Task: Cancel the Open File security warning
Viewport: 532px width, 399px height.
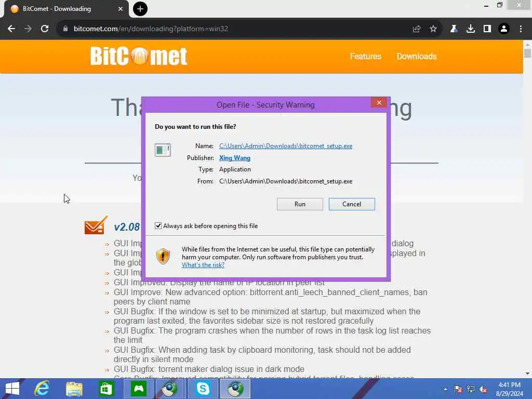Action: pos(352,204)
